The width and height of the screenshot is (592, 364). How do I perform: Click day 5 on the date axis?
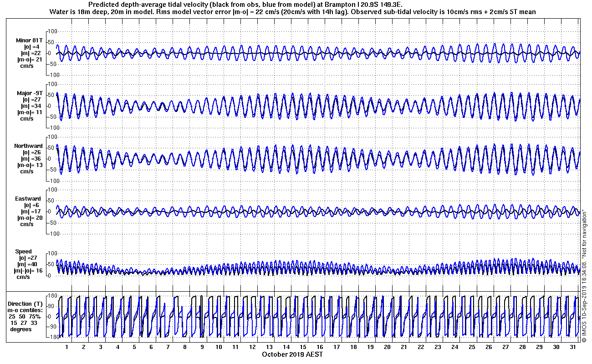[134, 347]
